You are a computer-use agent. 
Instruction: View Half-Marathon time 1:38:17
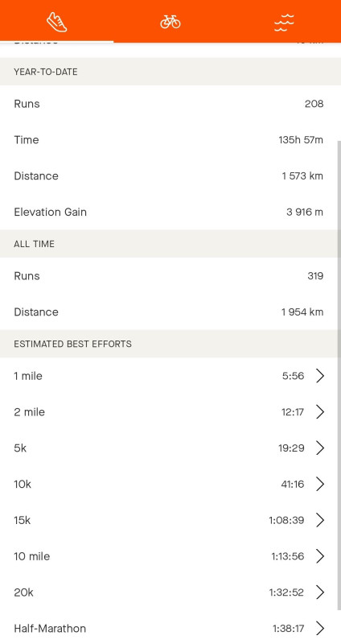[289, 629]
